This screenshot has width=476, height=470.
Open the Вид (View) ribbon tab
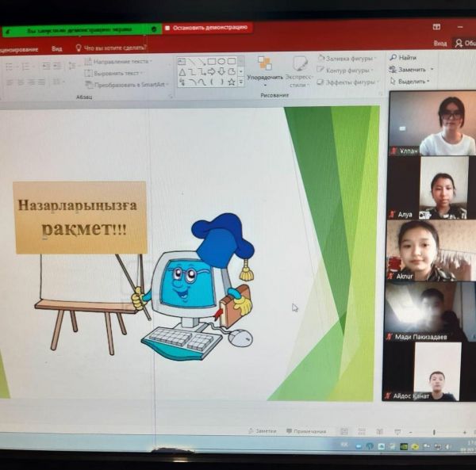[56, 48]
